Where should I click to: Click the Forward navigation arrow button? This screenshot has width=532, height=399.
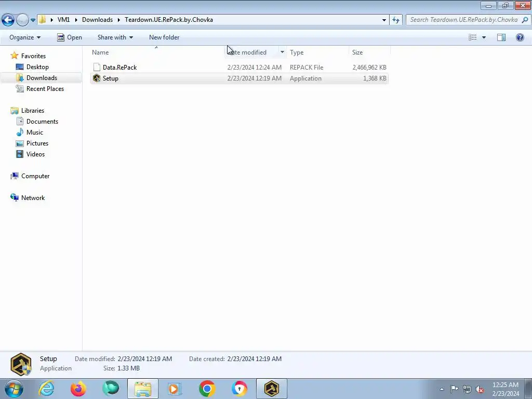pos(22,20)
